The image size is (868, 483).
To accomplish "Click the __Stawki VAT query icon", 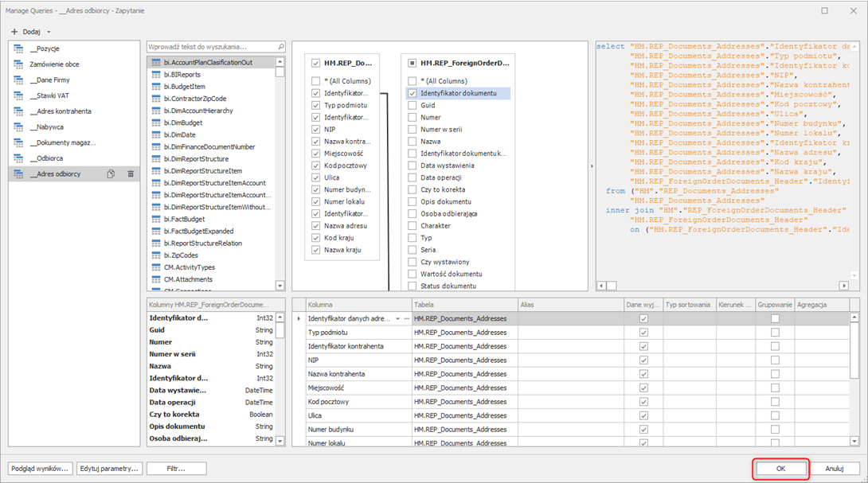I will [x=18, y=95].
